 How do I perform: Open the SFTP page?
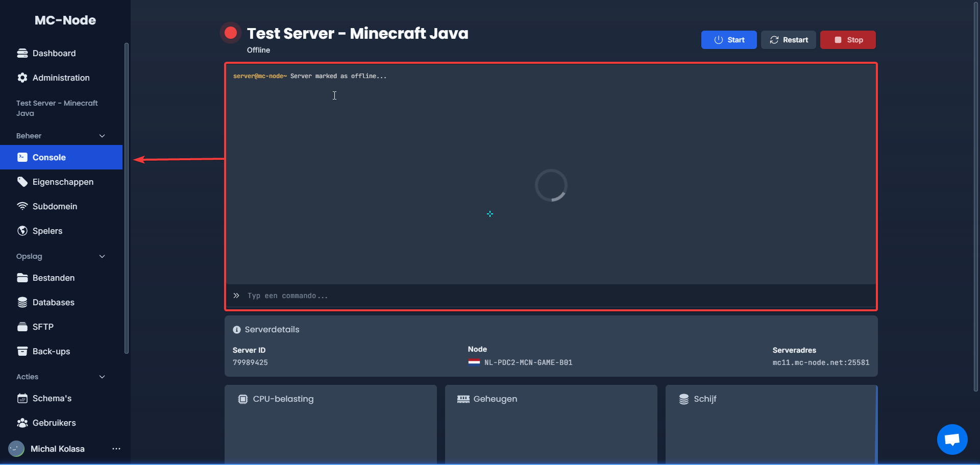(x=61, y=327)
